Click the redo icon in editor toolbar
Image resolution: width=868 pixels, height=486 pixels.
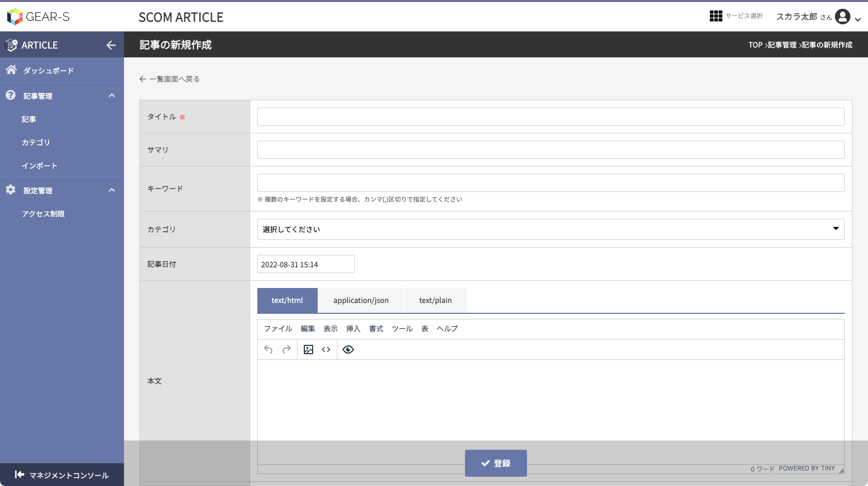pos(286,350)
